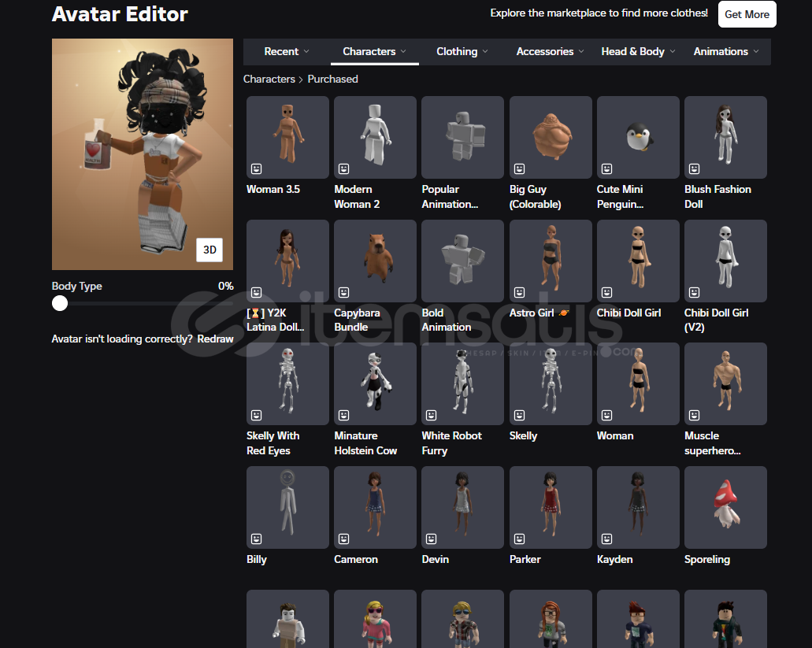Click the bundle icon on Billy card
Viewport: 812px width, 648px height.
pyautogui.click(x=256, y=539)
